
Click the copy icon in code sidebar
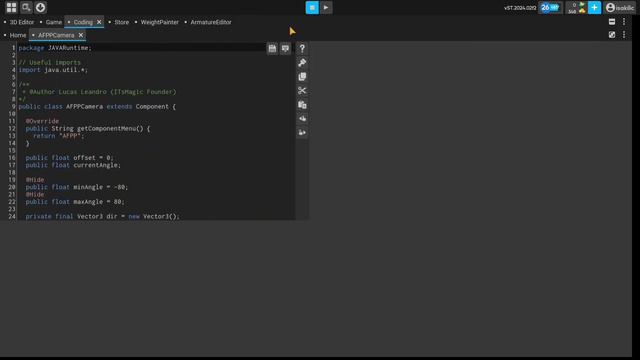[302, 77]
